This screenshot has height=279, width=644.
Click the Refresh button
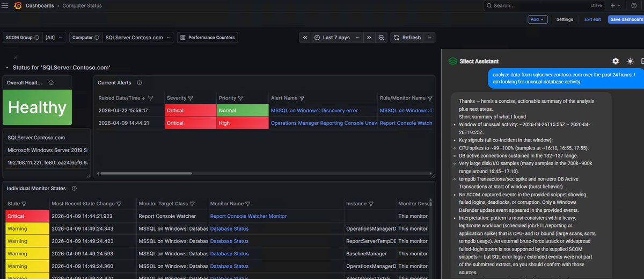407,38
